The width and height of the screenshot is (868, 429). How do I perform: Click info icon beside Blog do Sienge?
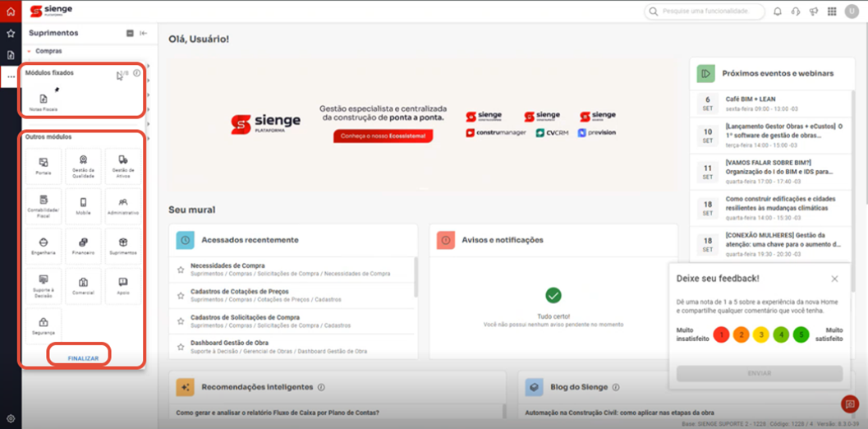pyautogui.click(x=616, y=387)
